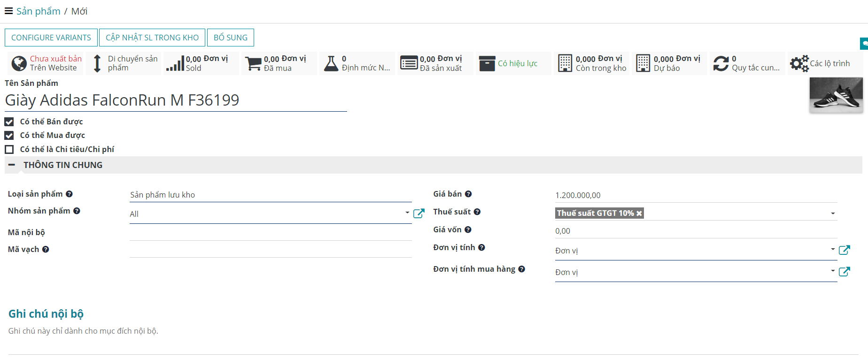The height and width of the screenshot is (359, 868).
Task: Show help for Loại sản phẩm
Action: coord(69,194)
